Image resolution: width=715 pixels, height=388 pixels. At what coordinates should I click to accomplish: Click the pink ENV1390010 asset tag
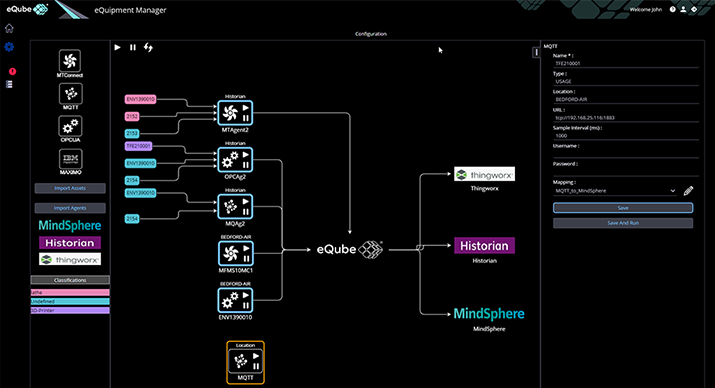coord(140,99)
